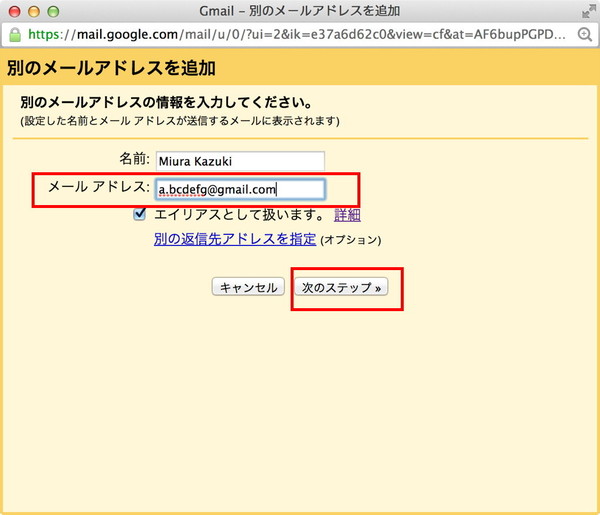
Task: Click the (オプション) text beside reply-to link
Action: click(x=351, y=241)
